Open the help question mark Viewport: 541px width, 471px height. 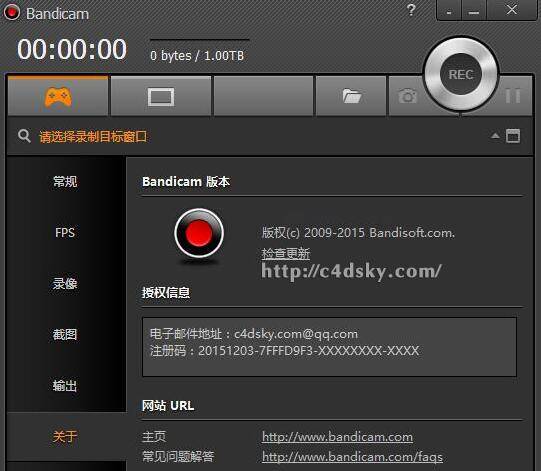click(411, 10)
